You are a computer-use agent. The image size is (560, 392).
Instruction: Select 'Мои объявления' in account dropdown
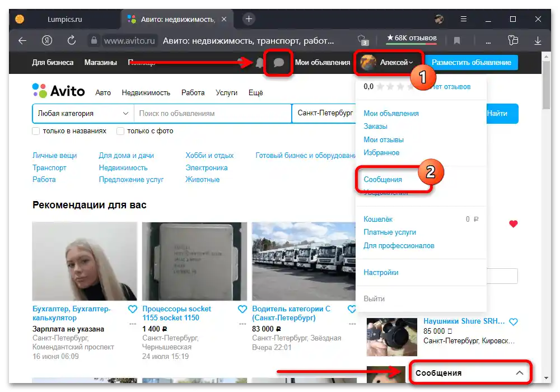pos(391,113)
